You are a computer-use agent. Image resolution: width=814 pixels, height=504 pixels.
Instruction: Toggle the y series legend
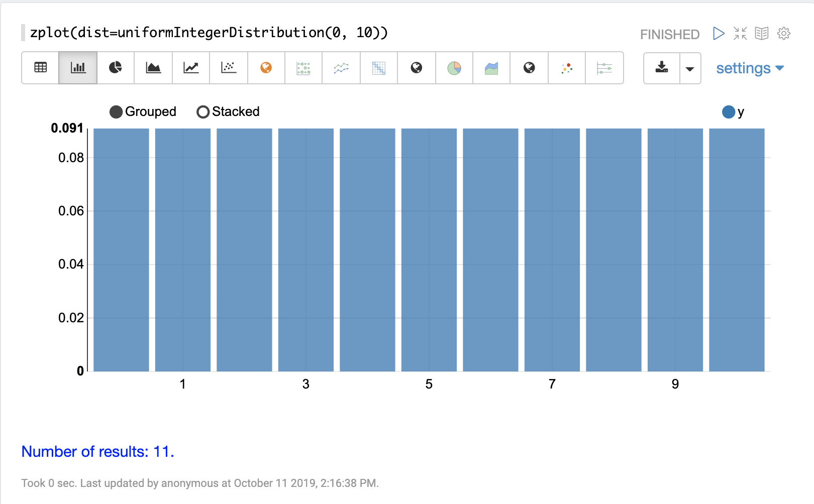tap(729, 112)
